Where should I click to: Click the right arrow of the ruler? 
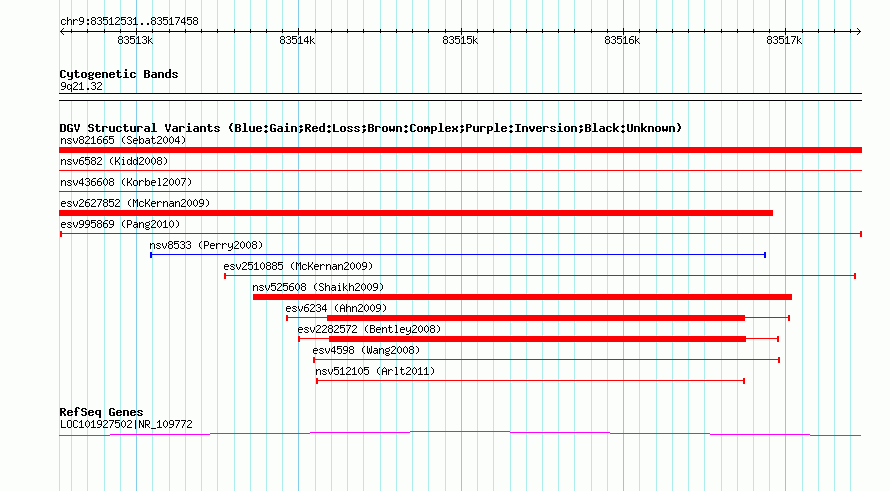858,32
